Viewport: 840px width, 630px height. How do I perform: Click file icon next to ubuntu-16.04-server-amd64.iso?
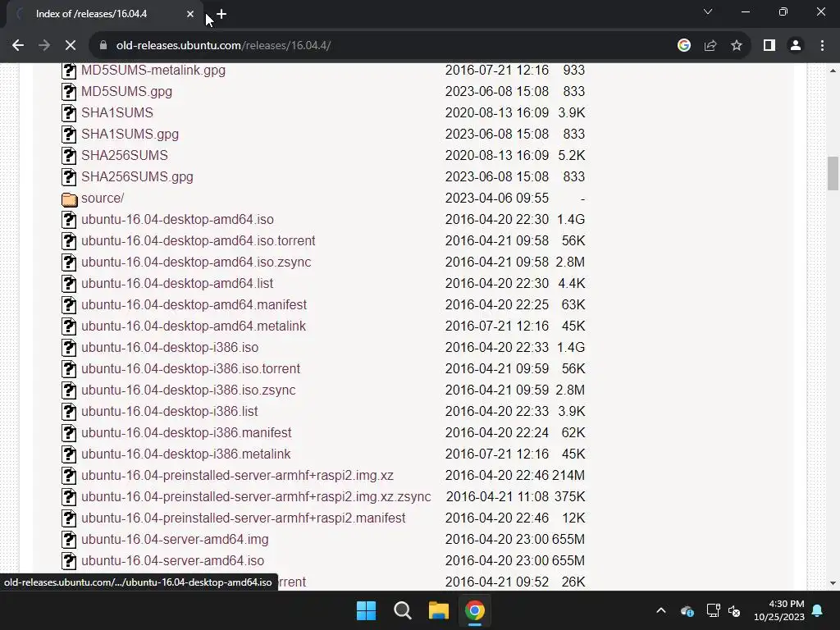tap(69, 561)
